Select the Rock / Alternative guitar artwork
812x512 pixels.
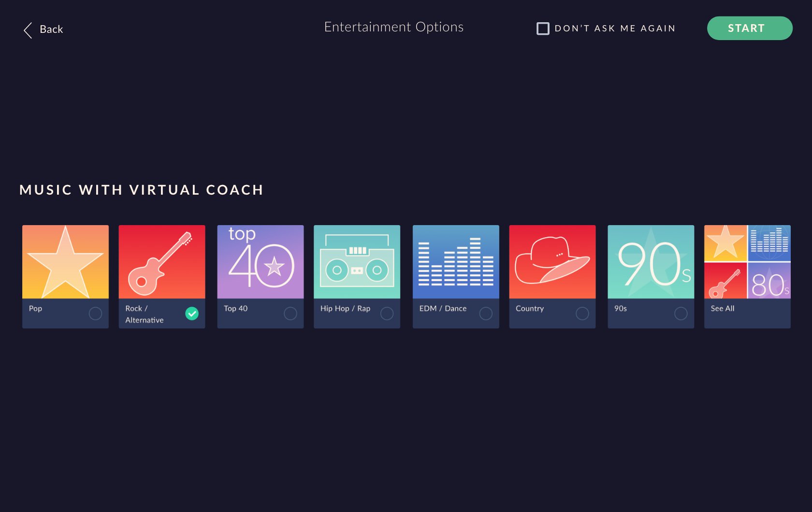(x=162, y=261)
